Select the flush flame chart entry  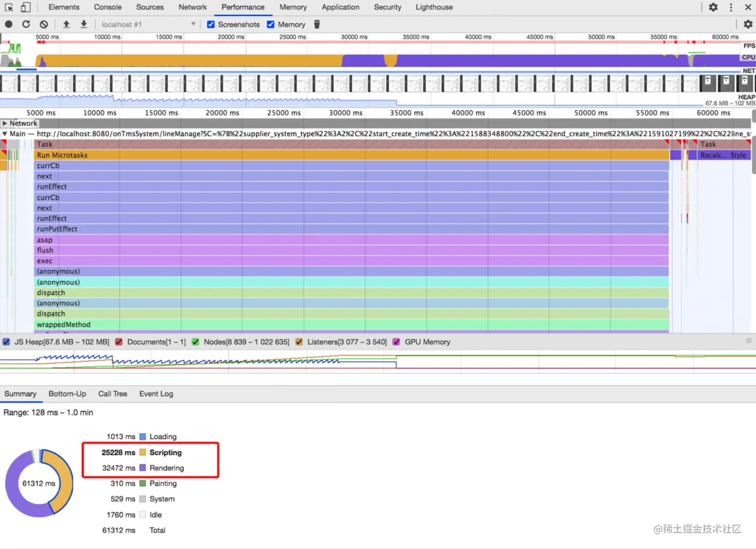352,250
